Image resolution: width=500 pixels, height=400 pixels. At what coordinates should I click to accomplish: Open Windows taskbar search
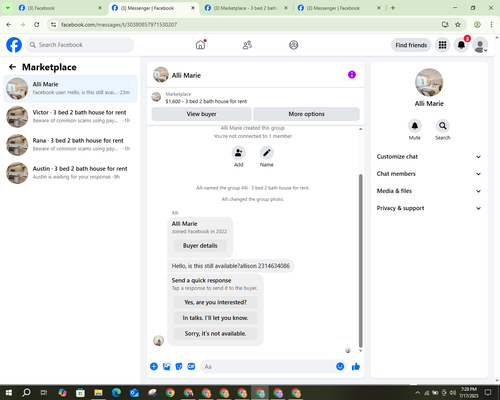click(x=26, y=393)
